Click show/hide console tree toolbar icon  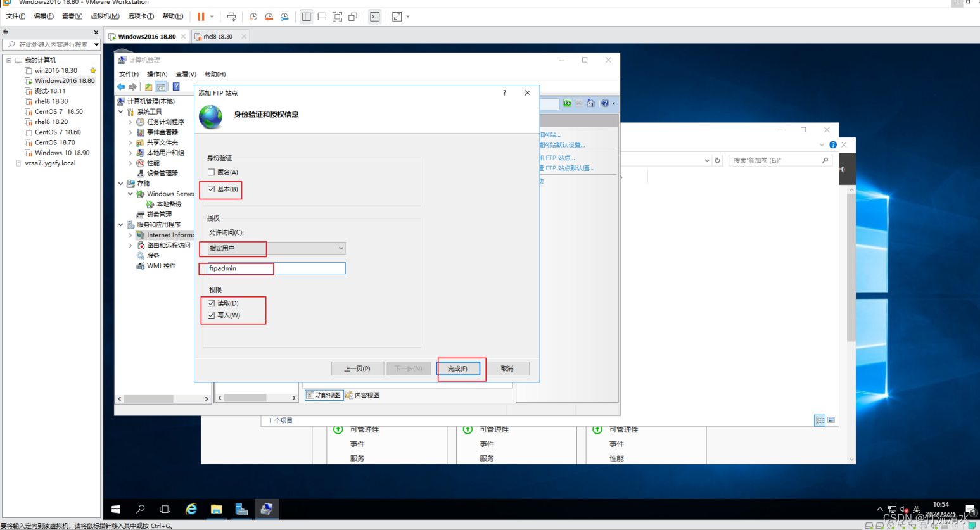pos(161,87)
